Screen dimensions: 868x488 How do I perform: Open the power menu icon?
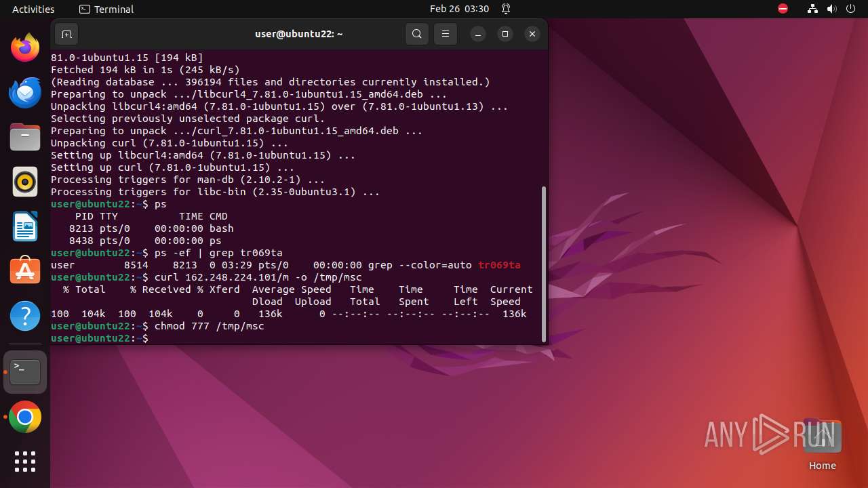(x=851, y=9)
